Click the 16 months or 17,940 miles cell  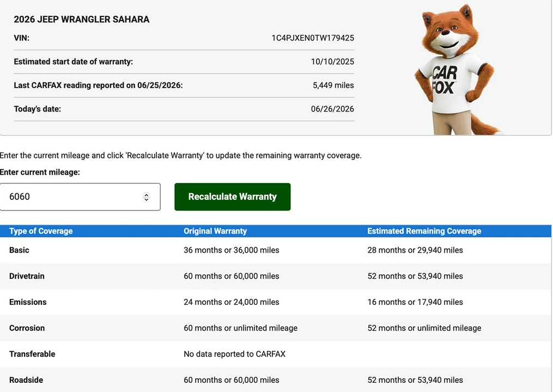point(415,302)
